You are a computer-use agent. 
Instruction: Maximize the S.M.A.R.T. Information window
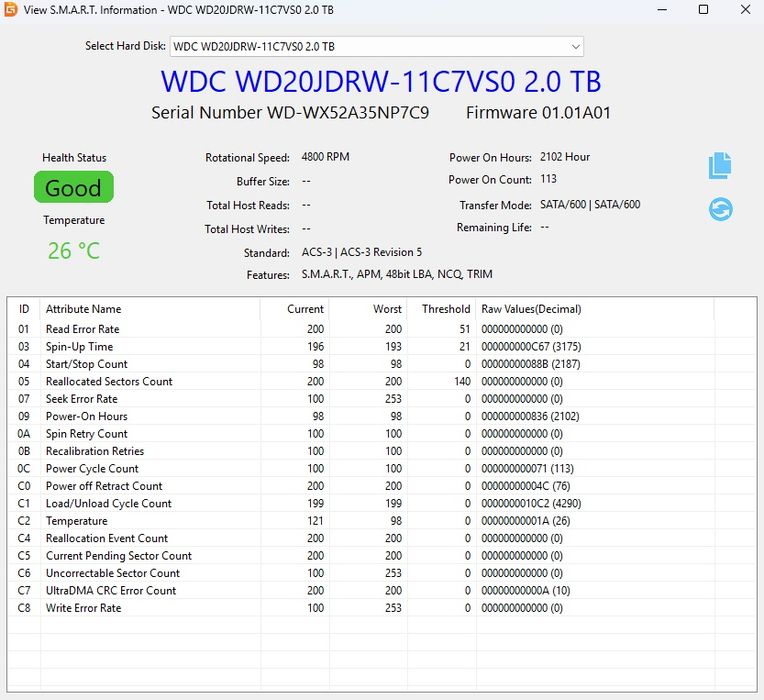point(703,9)
